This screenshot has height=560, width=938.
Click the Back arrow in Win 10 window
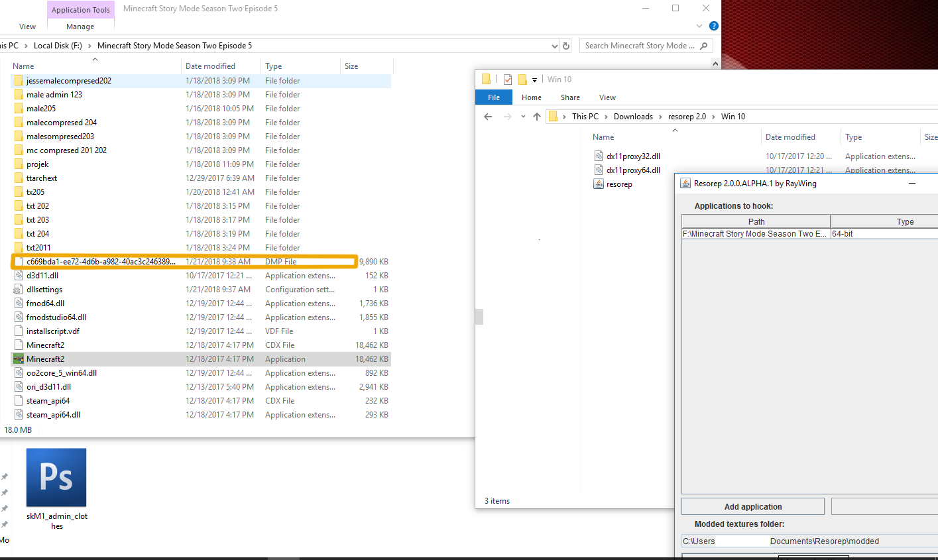(489, 117)
